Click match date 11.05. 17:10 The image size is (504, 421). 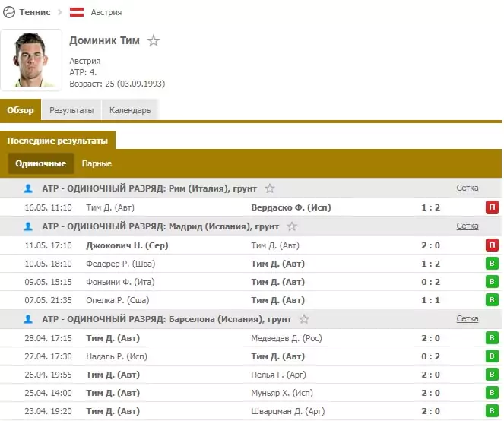point(48,245)
